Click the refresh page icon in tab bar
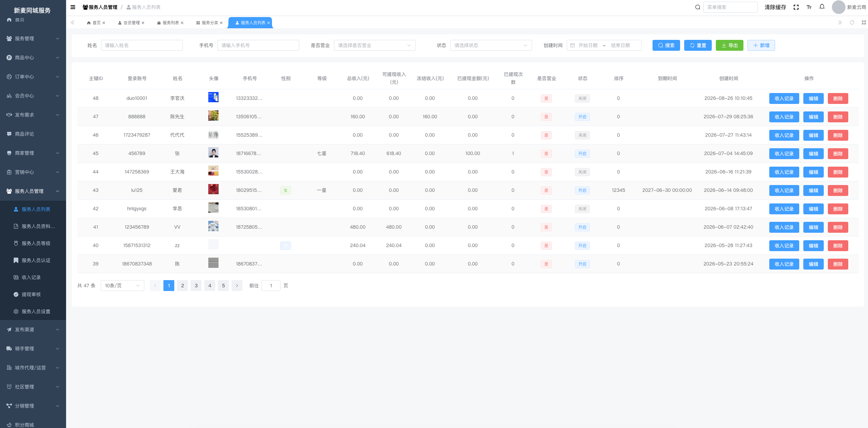The width and height of the screenshot is (868, 428). (852, 22)
